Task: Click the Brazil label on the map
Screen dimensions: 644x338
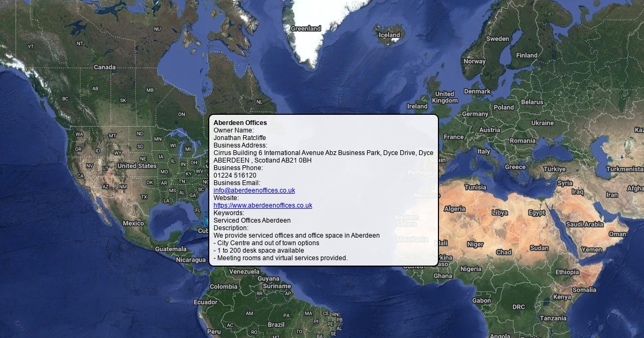Action: pyautogui.click(x=276, y=325)
